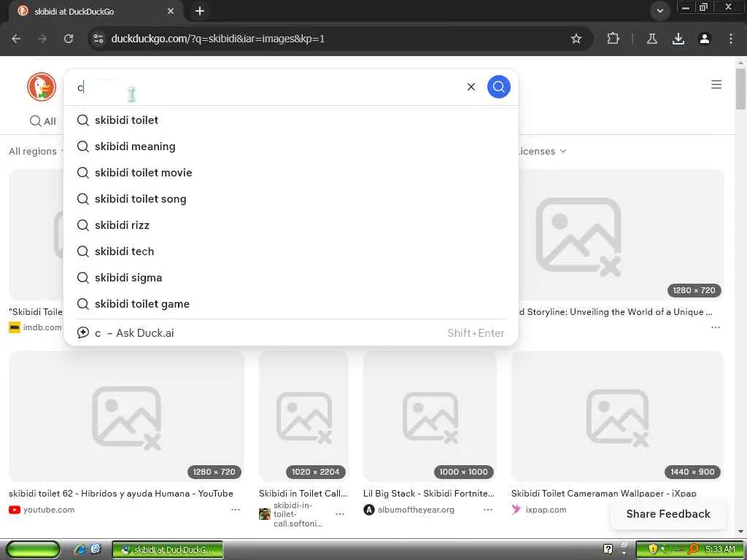
Task: Select suggestion 'skibidi toilet game'
Action: point(290,304)
